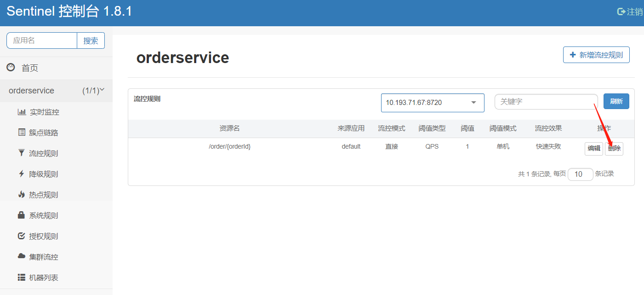644x295 pixels.
Task: Click resource name /order/{orderId}
Action: pos(229,146)
